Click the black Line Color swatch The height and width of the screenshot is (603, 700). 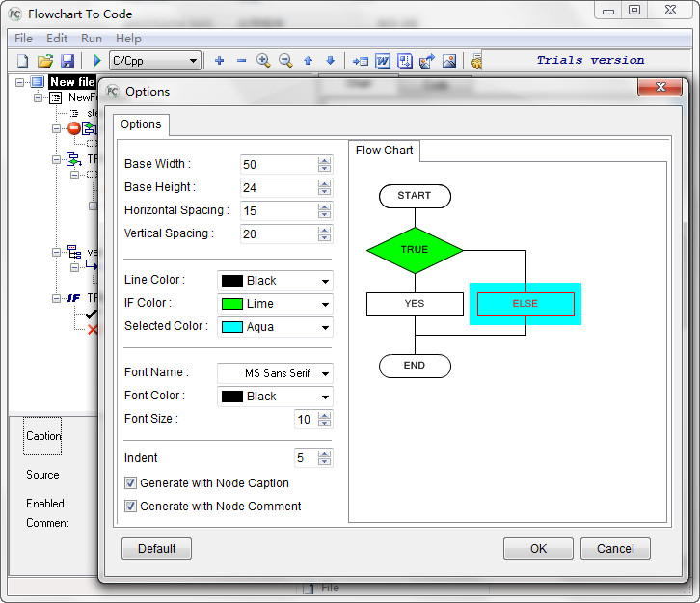232,281
